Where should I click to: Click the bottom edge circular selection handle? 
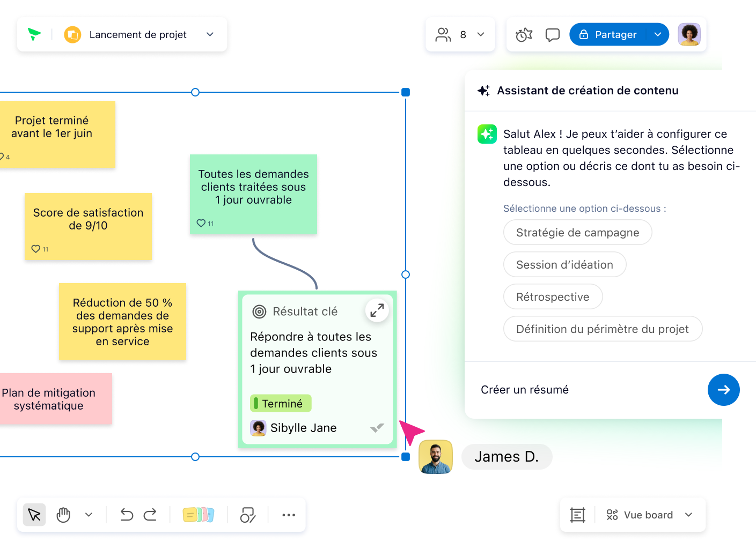pyautogui.click(x=195, y=457)
